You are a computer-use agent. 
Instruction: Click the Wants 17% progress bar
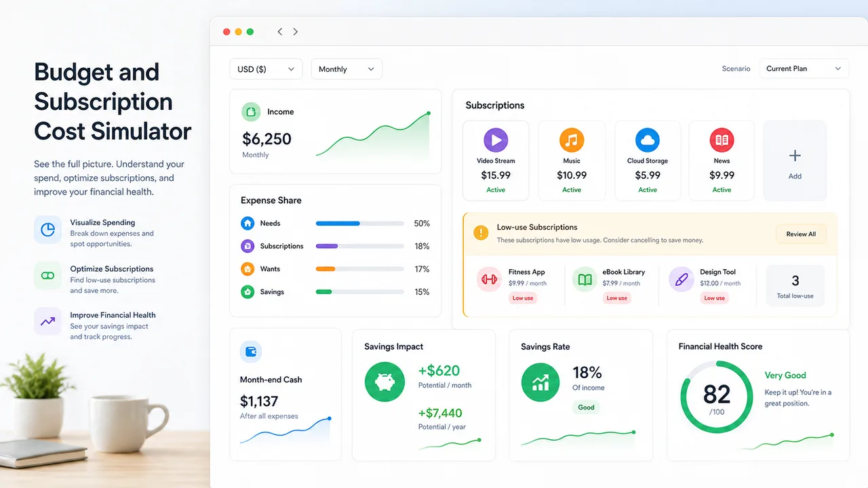pyautogui.click(x=361, y=269)
